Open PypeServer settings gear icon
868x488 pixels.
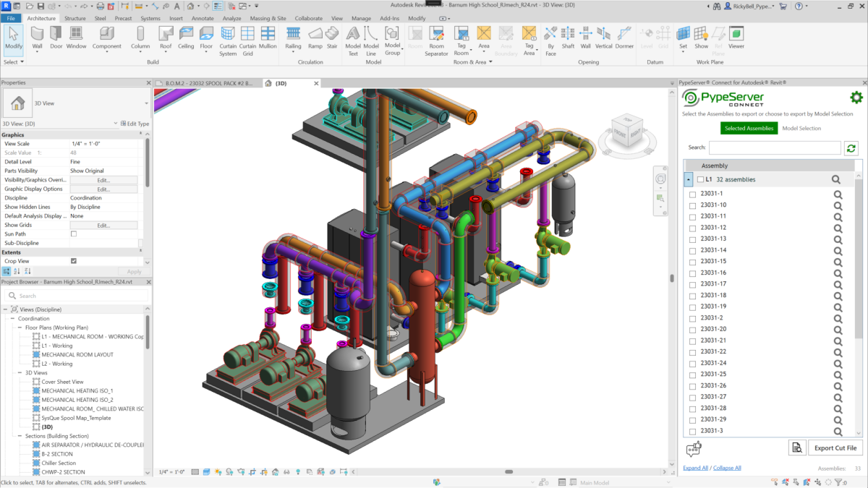(x=856, y=98)
